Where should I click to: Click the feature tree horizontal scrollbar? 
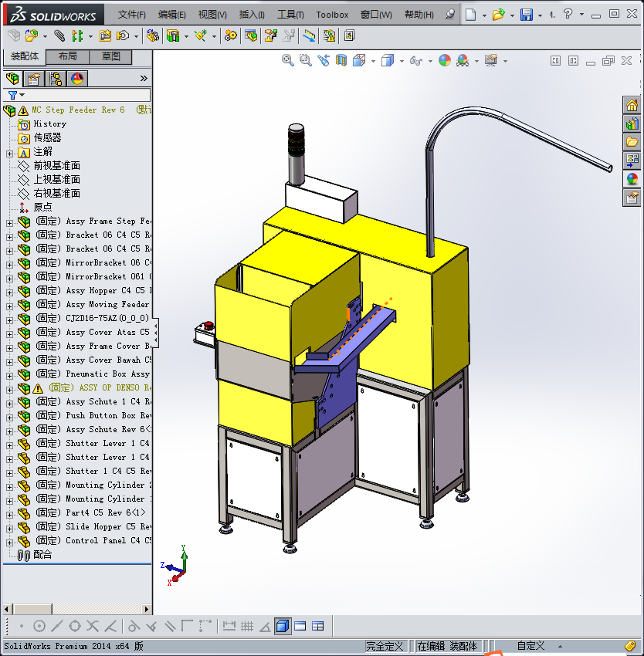(77, 609)
